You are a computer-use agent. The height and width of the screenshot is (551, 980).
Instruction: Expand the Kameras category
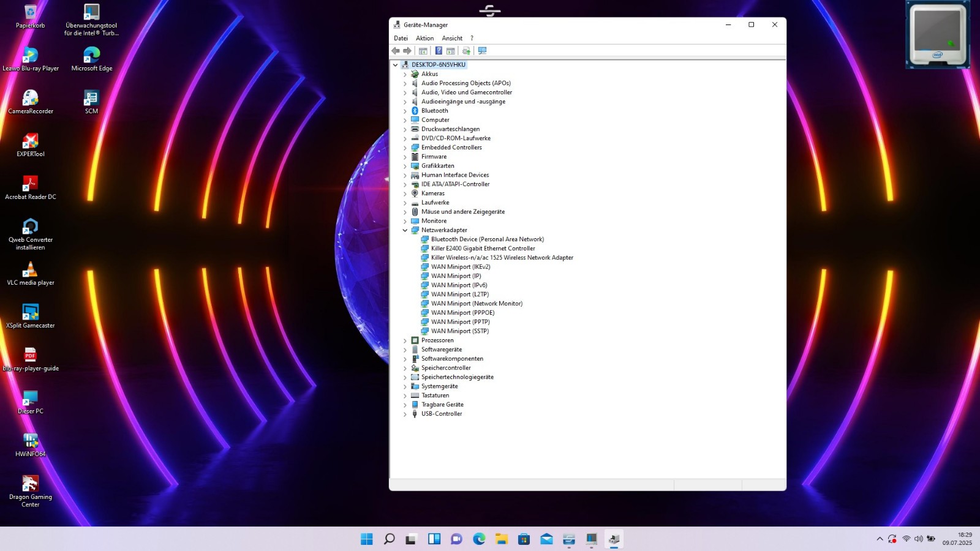(405, 193)
